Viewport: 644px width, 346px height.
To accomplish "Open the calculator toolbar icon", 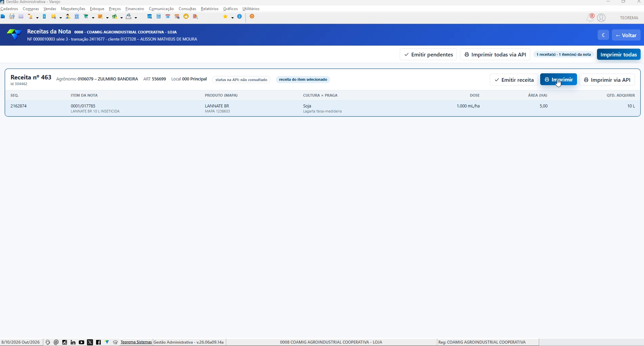I will pos(159,17).
